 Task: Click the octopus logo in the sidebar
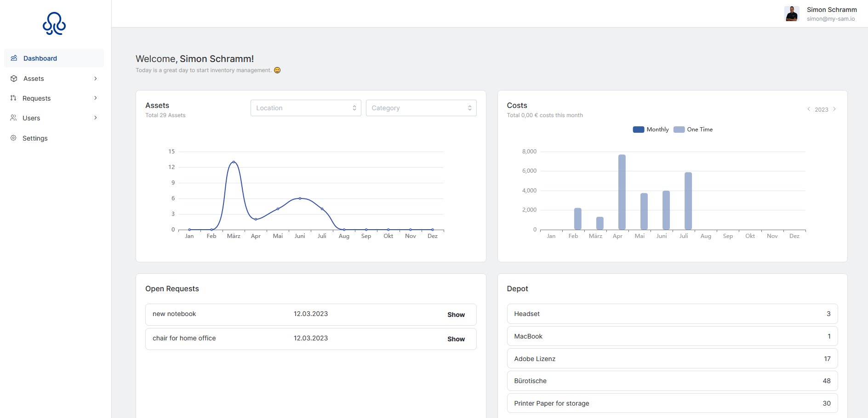[x=54, y=23]
